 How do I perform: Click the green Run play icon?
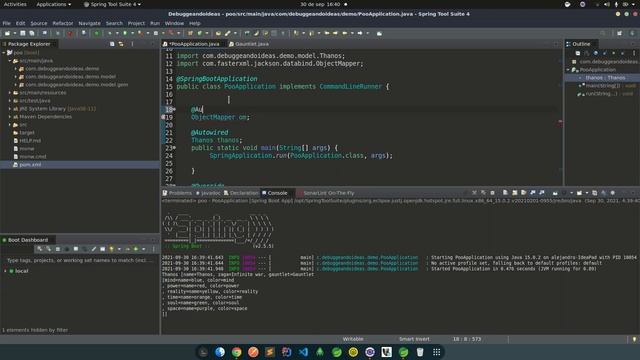pos(125,33)
